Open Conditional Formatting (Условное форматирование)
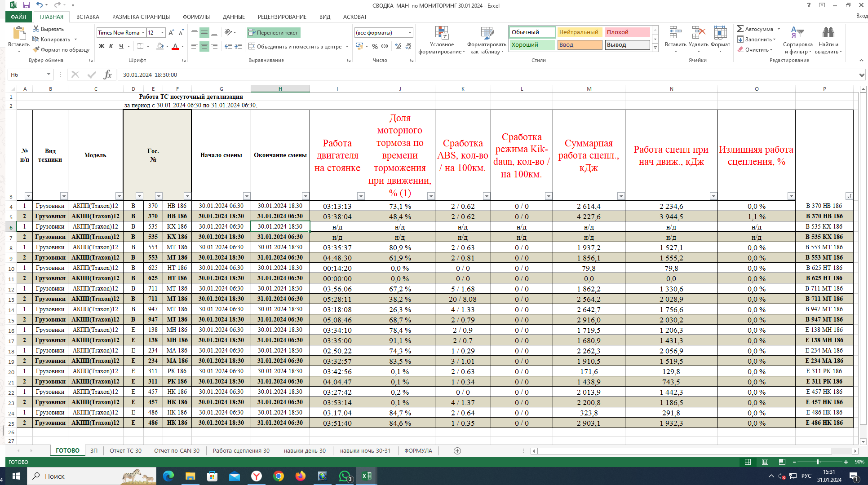Viewport: 868px width, 485px height. tap(442, 40)
